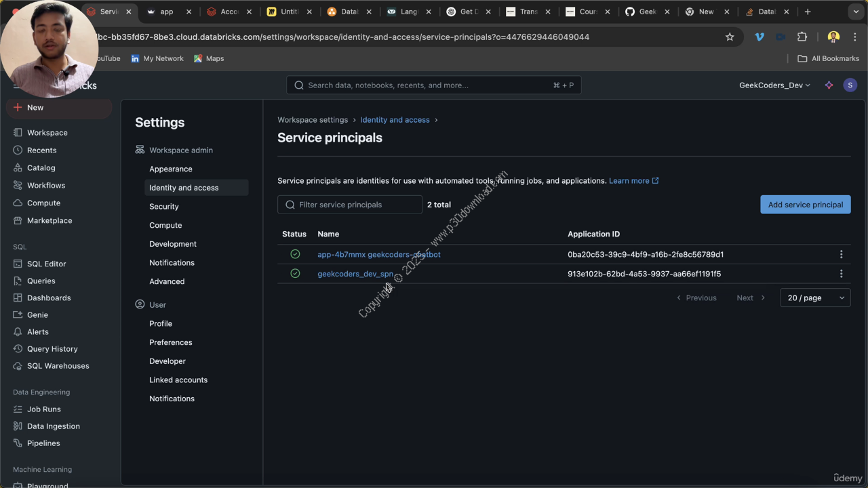Open Data Ingestion in the sidebar
Viewport: 868px width, 488px height.
pos(53,426)
